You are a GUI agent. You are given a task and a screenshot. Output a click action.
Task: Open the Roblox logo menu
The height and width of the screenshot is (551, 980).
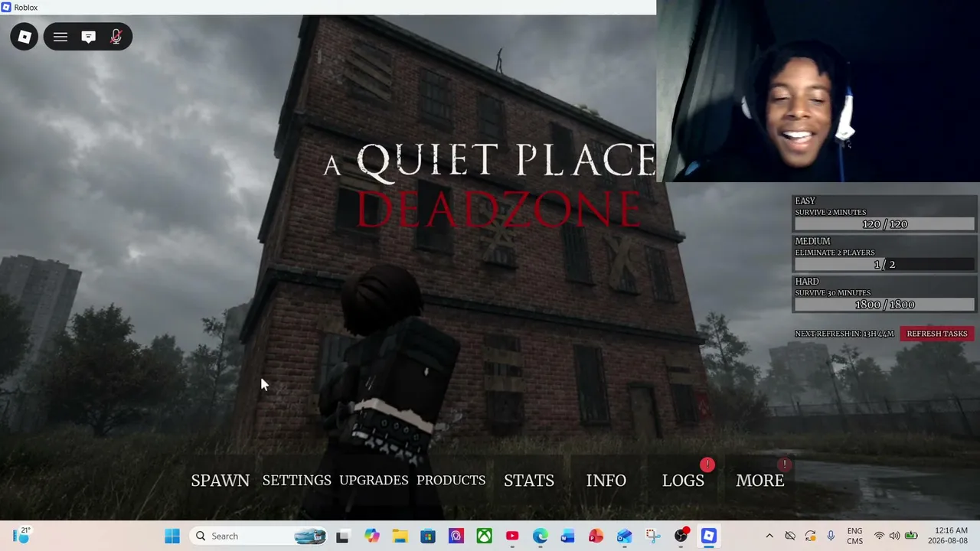[x=24, y=37]
